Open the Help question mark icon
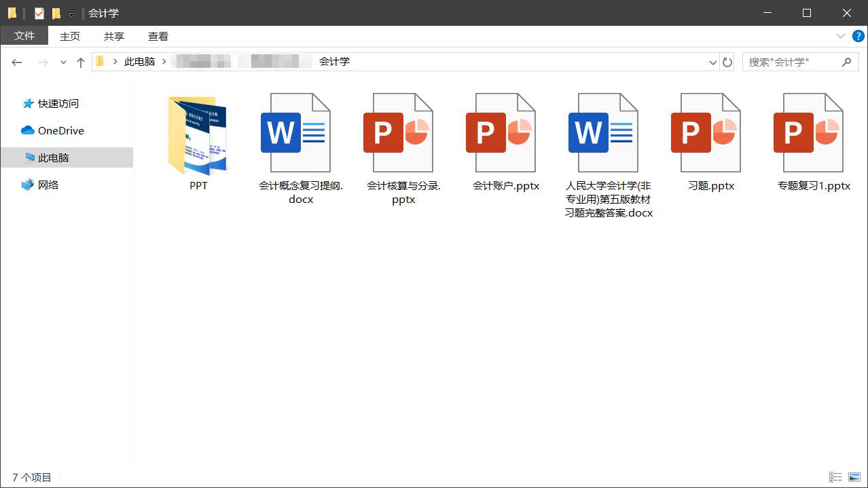 click(858, 36)
